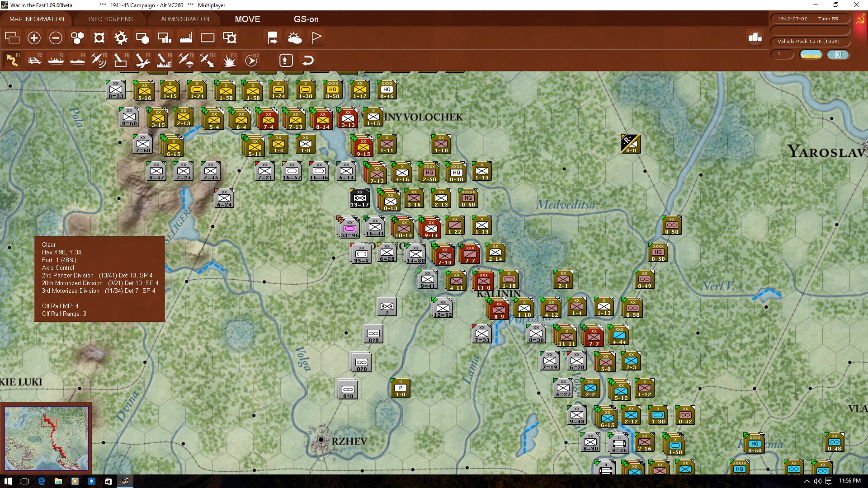The height and width of the screenshot is (488, 868).
Task: Select the F8 bomb city icon
Action: click(x=164, y=60)
